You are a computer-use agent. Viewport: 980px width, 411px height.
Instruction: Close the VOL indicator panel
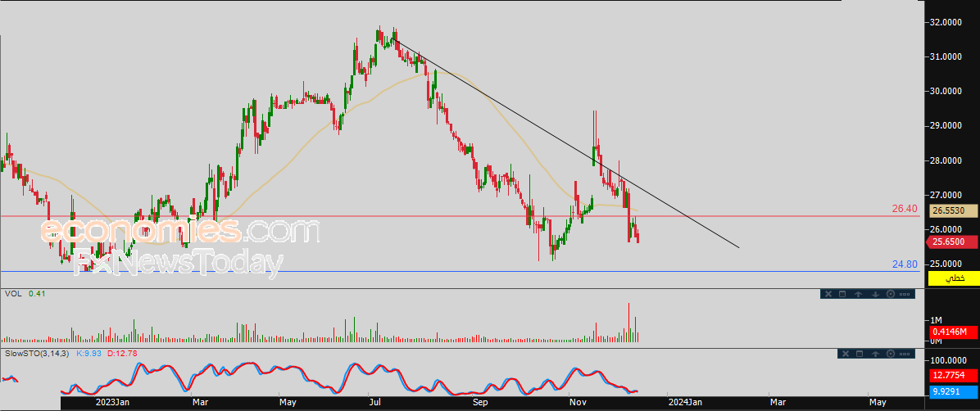tap(828, 294)
